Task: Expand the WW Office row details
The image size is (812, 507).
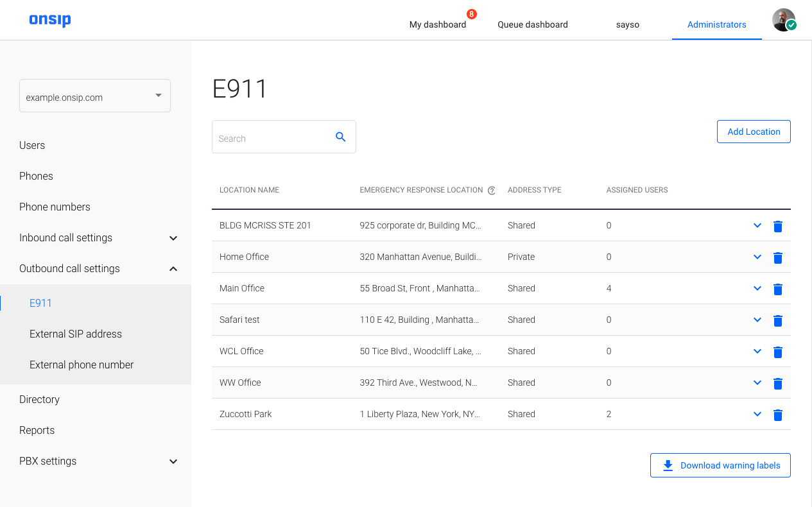Action: click(757, 382)
